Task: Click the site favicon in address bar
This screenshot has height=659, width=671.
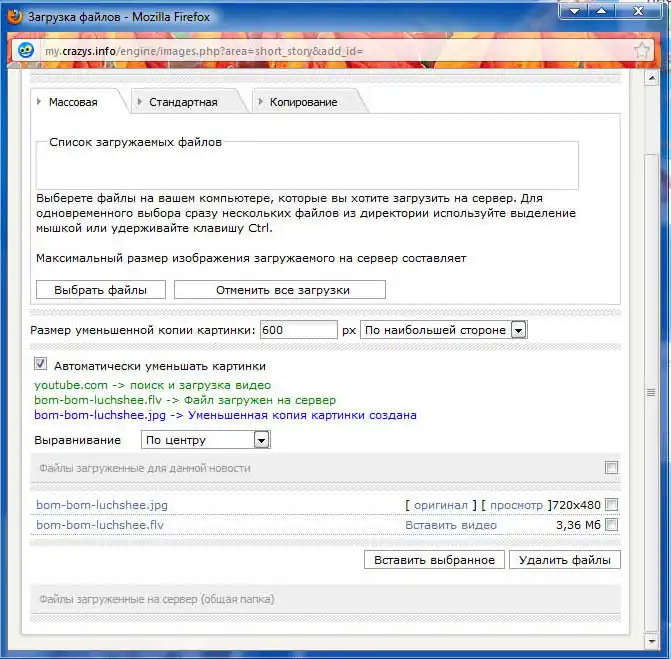Action: tap(27, 50)
